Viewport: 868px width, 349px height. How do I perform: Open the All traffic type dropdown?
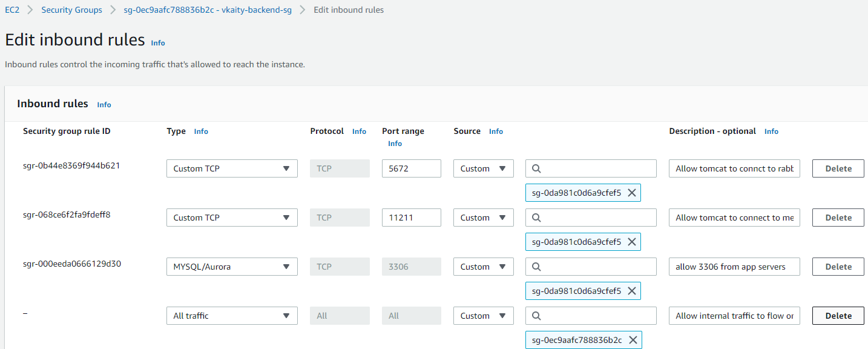point(232,316)
